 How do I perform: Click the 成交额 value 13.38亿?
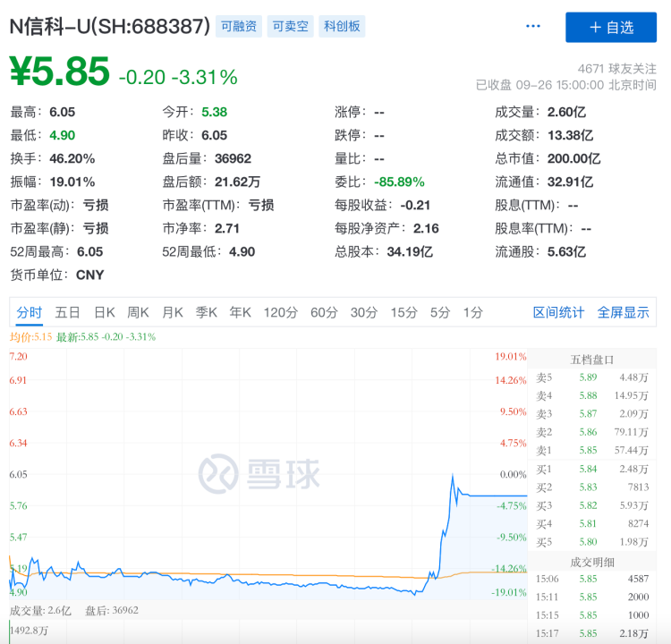tap(571, 135)
